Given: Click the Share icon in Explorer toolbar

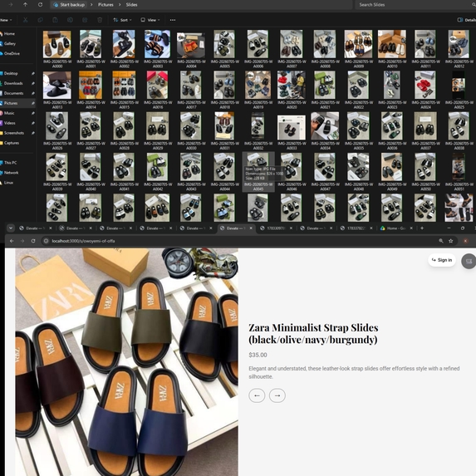Looking at the screenshot, I should pos(85,20).
